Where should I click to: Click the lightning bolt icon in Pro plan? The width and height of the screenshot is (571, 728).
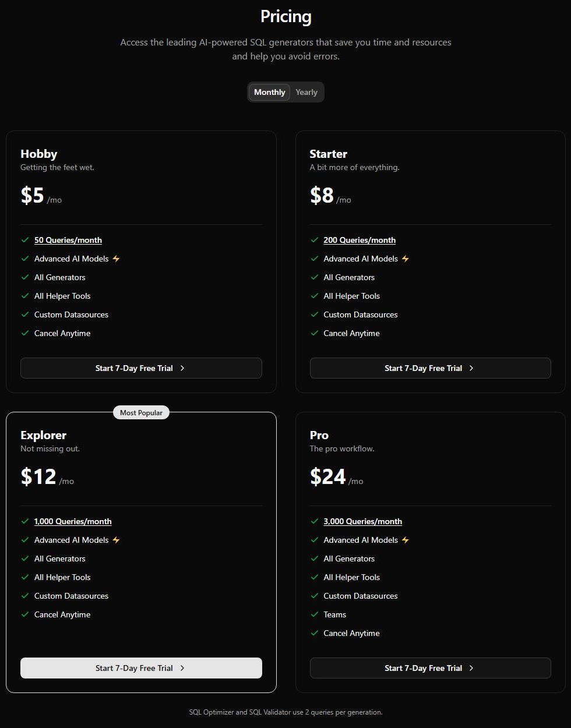[406, 540]
